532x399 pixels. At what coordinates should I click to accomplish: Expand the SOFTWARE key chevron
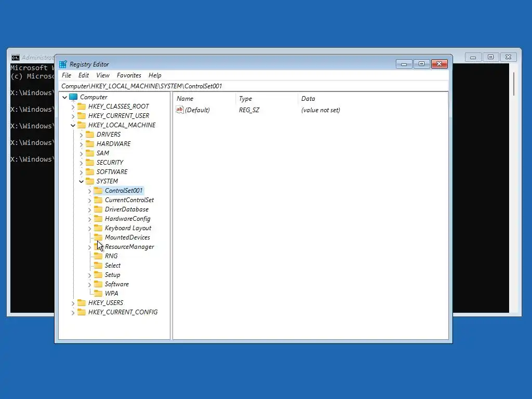click(x=81, y=172)
